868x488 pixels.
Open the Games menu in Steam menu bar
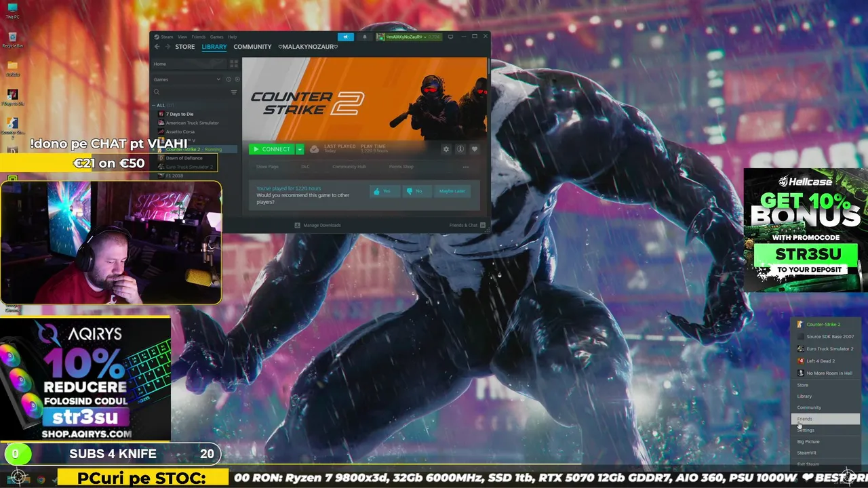click(x=217, y=37)
